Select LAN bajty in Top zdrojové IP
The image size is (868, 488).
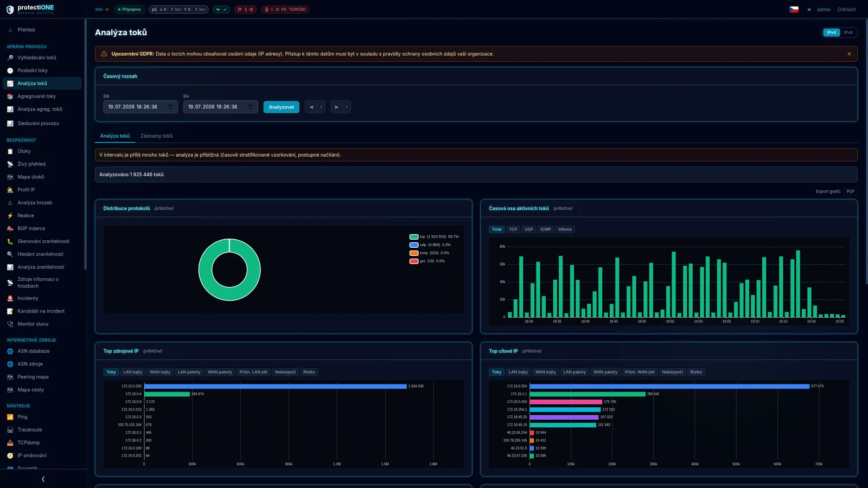132,372
